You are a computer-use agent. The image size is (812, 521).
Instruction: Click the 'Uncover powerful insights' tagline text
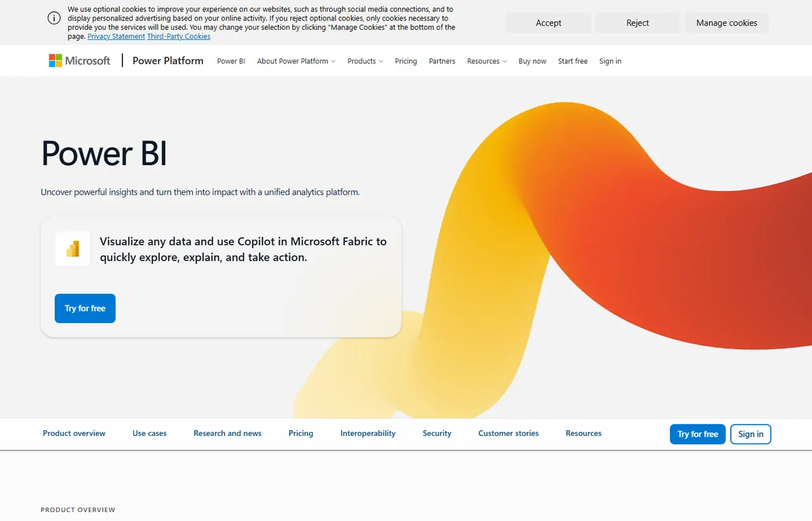coord(200,192)
